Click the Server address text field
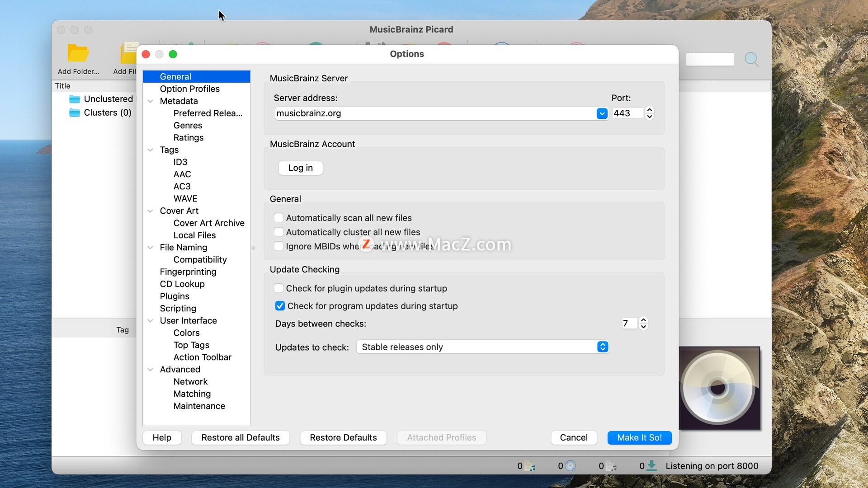The image size is (868, 488). (x=435, y=113)
